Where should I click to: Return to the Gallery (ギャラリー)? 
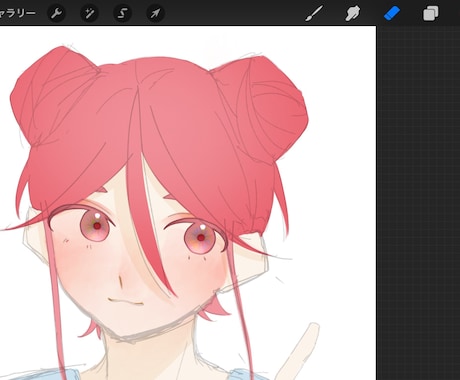coord(17,13)
